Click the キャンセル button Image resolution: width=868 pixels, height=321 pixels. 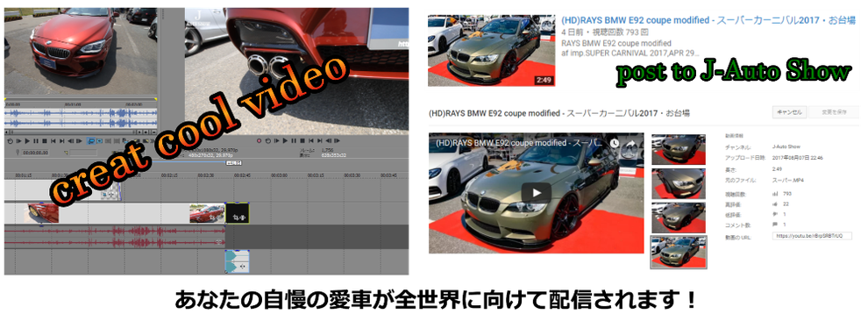click(789, 112)
